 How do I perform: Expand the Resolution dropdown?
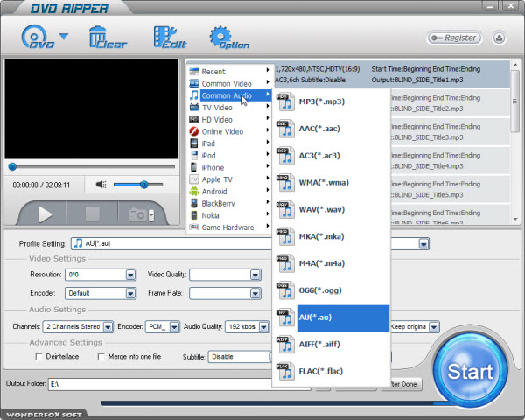[x=130, y=275]
